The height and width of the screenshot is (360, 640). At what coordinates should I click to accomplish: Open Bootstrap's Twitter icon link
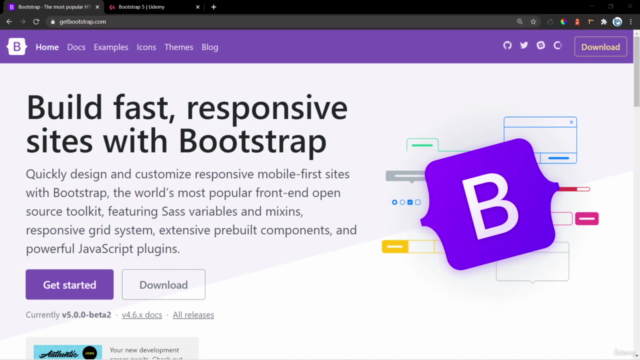[x=524, y=45]
